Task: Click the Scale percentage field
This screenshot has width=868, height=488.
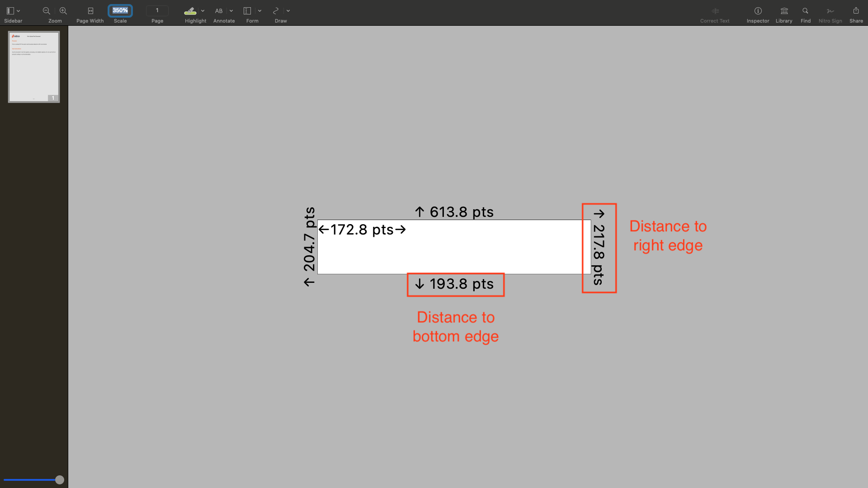Action: click(x=120, y=10)
